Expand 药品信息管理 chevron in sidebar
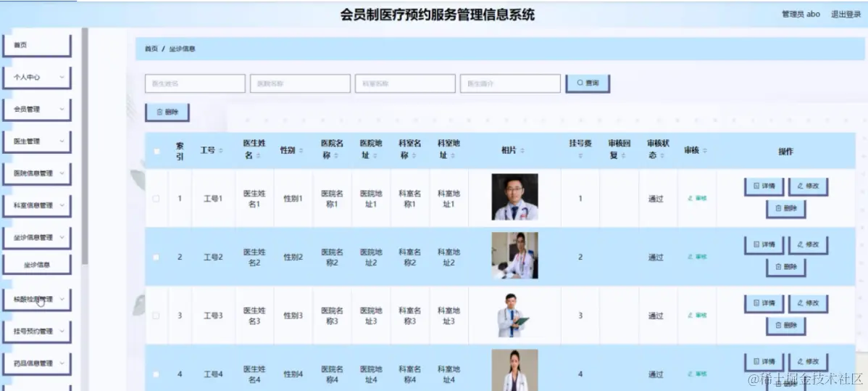The width and height of the screenshot is (868, 391). pyautogui.click(x=62, y=363)
